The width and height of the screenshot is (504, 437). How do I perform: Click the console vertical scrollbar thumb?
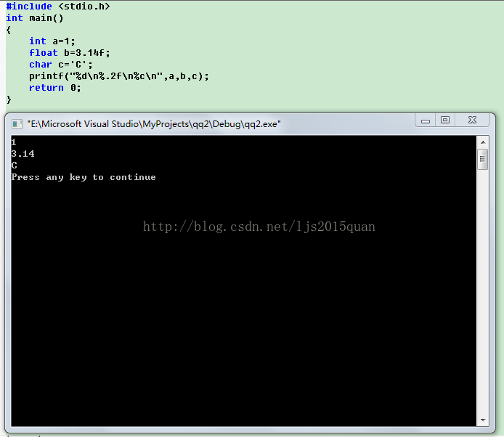(x=483, y=159)
